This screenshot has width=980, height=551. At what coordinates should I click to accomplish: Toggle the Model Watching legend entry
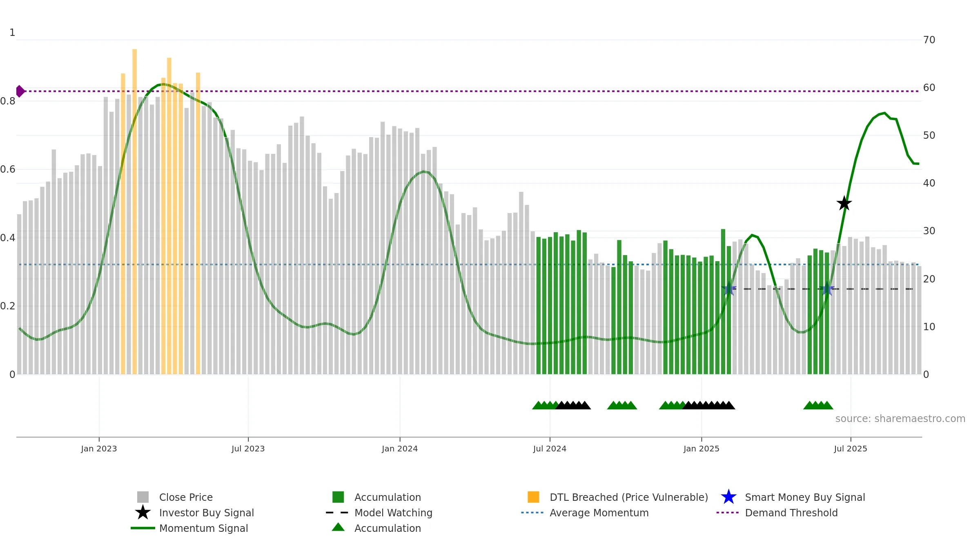click(x=379, y=513)
